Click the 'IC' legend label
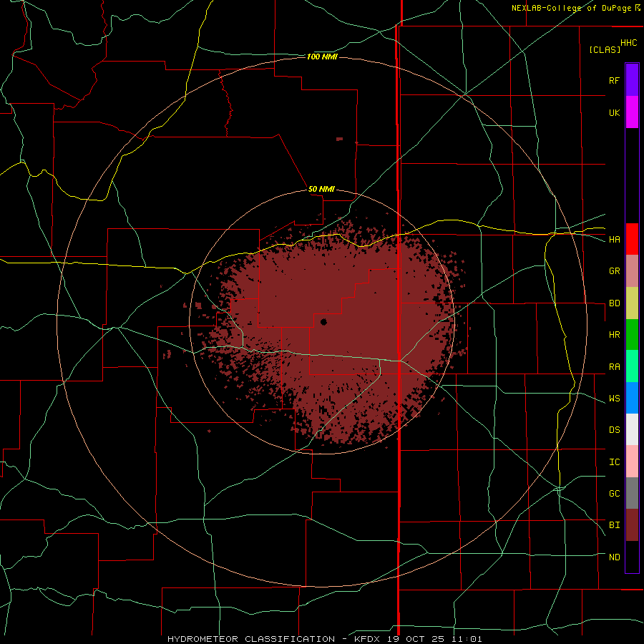The width and height of the screenshot is (644, 644). pos(614,462)
